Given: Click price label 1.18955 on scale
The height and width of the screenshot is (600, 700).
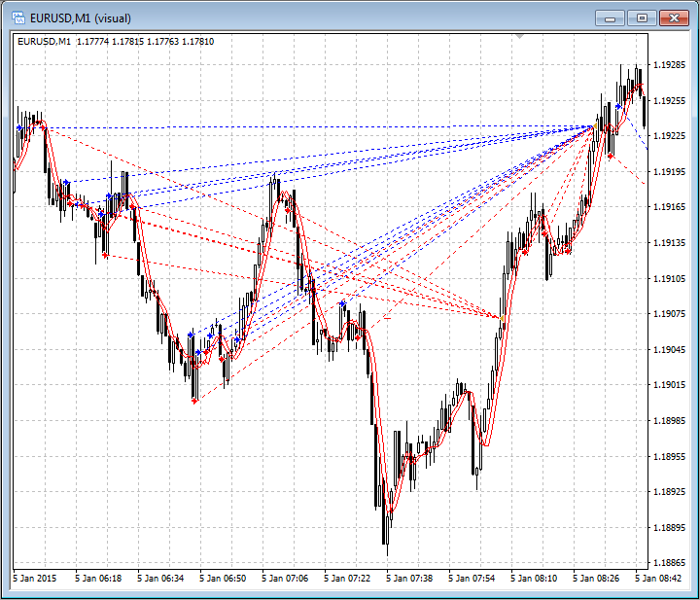Looking at the screenshot, I should (669, 456).
